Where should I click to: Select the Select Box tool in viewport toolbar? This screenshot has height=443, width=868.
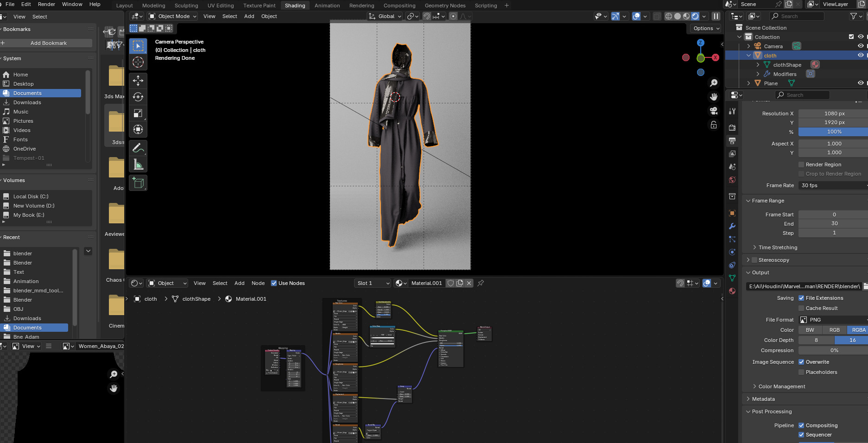coord(138,46)
